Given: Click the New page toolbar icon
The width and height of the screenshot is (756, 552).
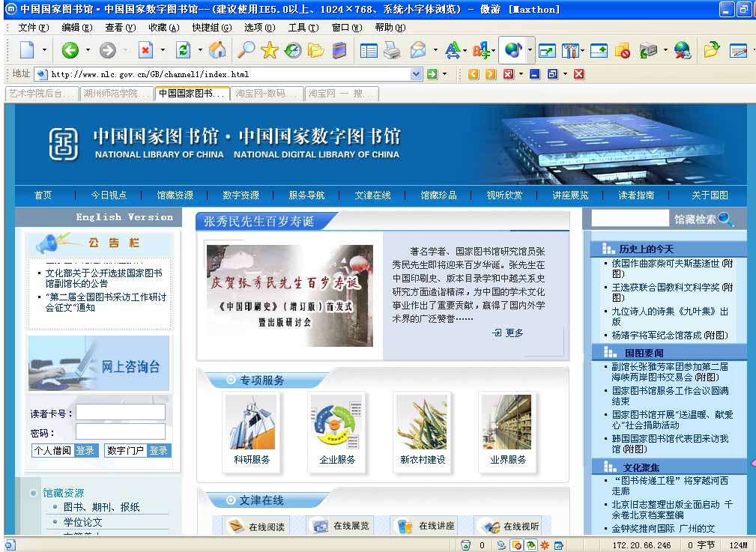Looking at the screenshot, I should pyautogui.click(x=27, y=49).
